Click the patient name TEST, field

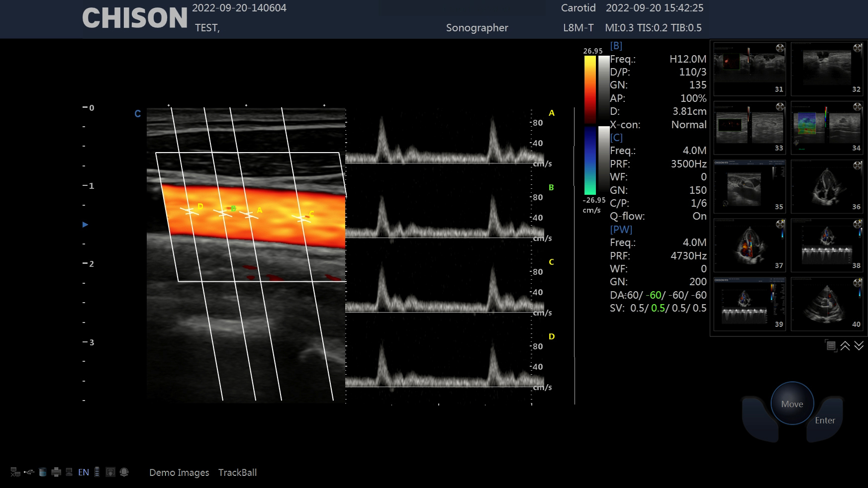click(207, 28)
